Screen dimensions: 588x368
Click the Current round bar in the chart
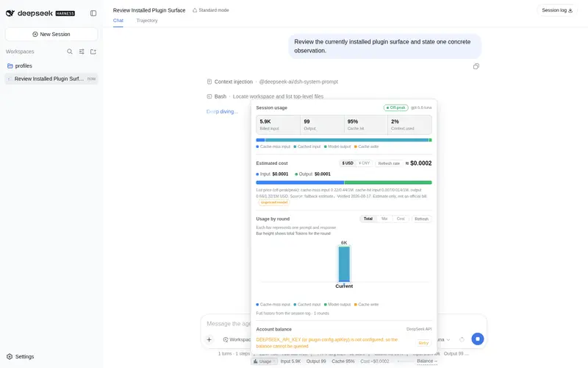[344, 263]
